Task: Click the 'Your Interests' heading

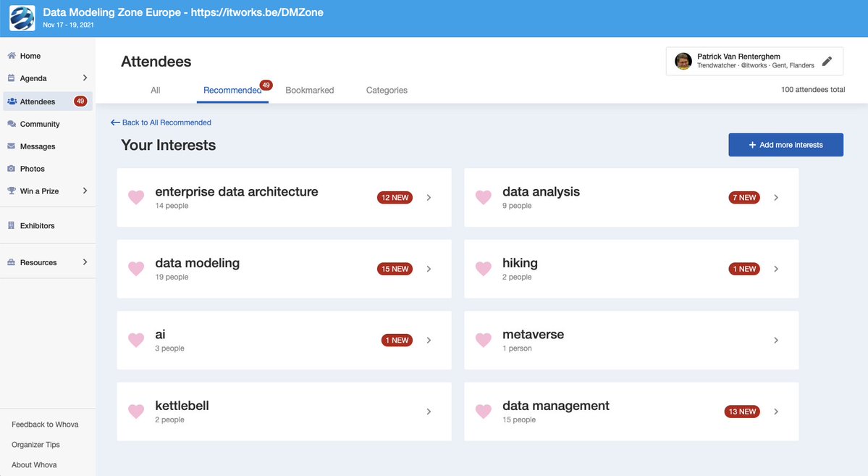Action: coord(168,145)
